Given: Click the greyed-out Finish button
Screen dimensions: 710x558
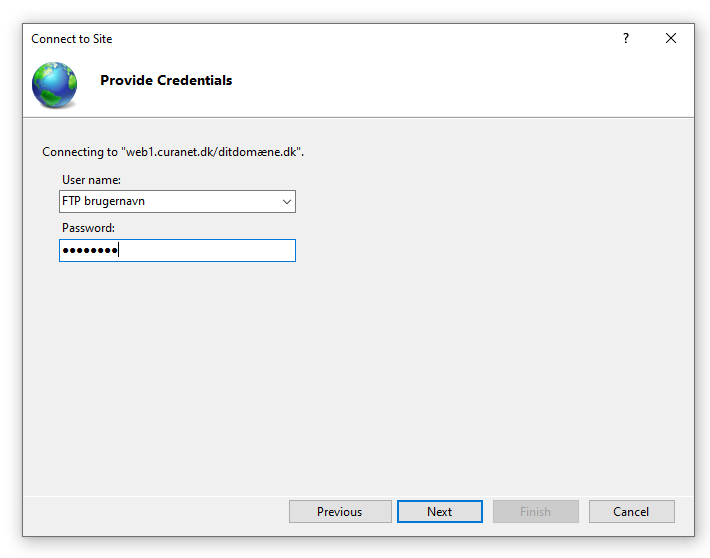Looking at the screenshot, I should tap(536, 511).
